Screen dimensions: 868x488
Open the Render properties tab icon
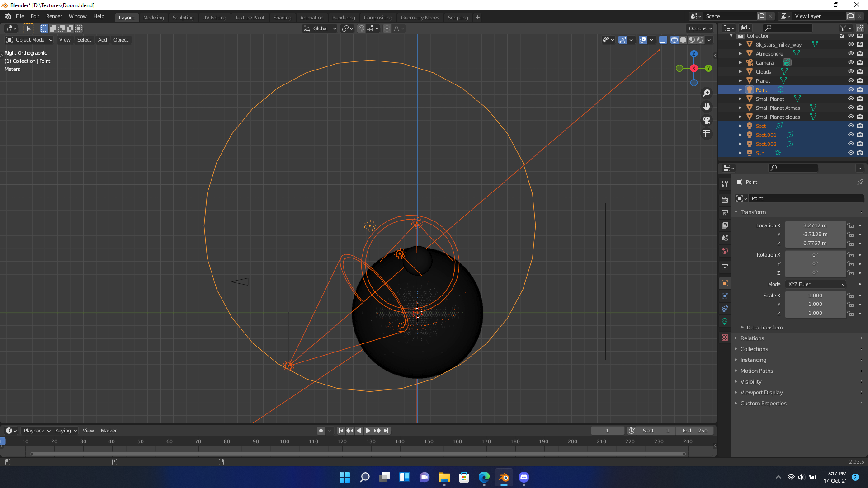coord(725,200)
